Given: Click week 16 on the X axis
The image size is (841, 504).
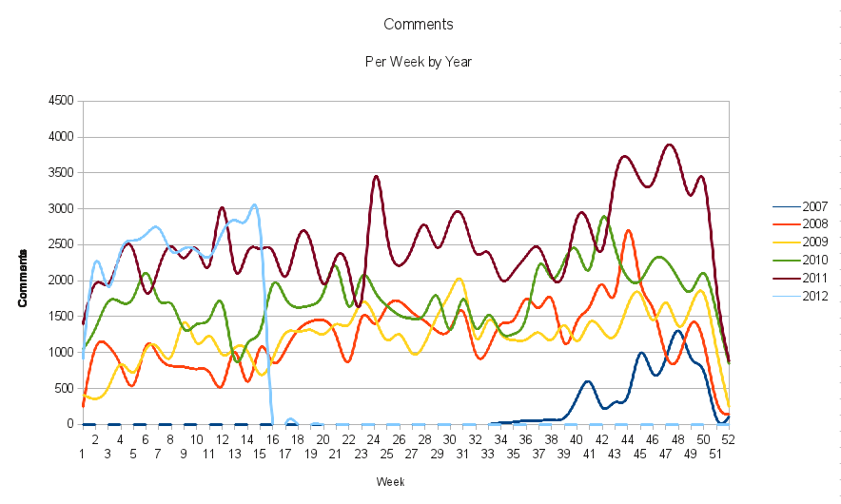Looking at the screenshot, I should (272, 440).
